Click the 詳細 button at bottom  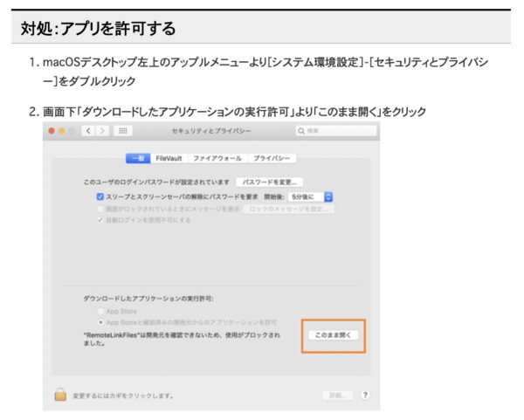[338, 396]
